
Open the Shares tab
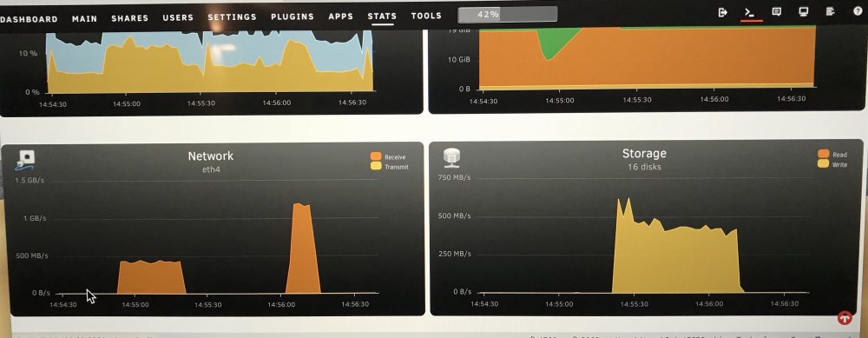coord(129,17)
